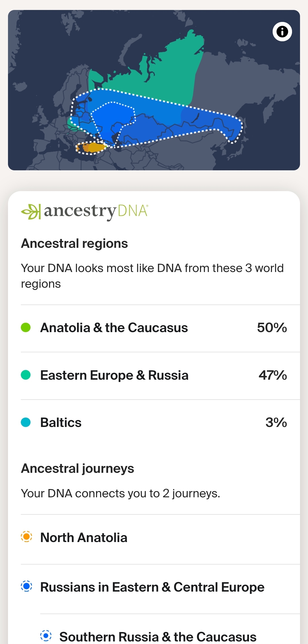The height and width of the screenshot is (644, 308).
Task: Tap the North Anatolia orange journey icon
Action: click(27, 537)
